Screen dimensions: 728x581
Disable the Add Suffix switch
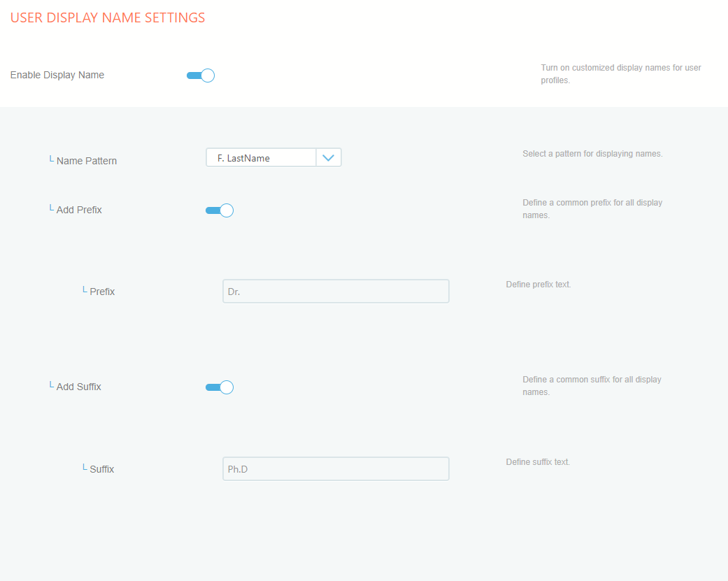coord(219,387)
